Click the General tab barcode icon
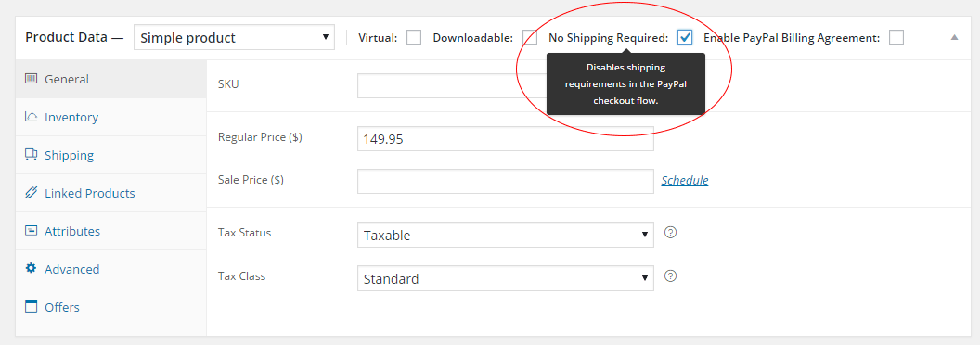The height and width of the screenshot is (345, 980). [31, 79]
